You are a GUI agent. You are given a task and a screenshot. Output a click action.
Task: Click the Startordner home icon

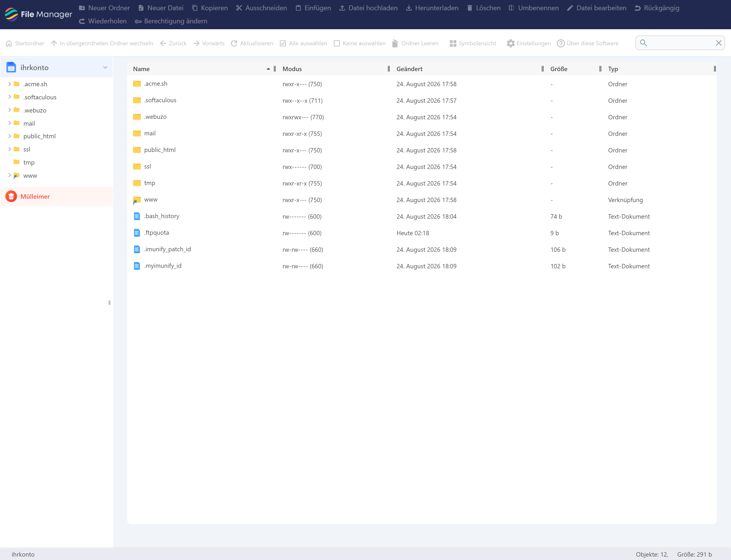(x=9, y=43)
